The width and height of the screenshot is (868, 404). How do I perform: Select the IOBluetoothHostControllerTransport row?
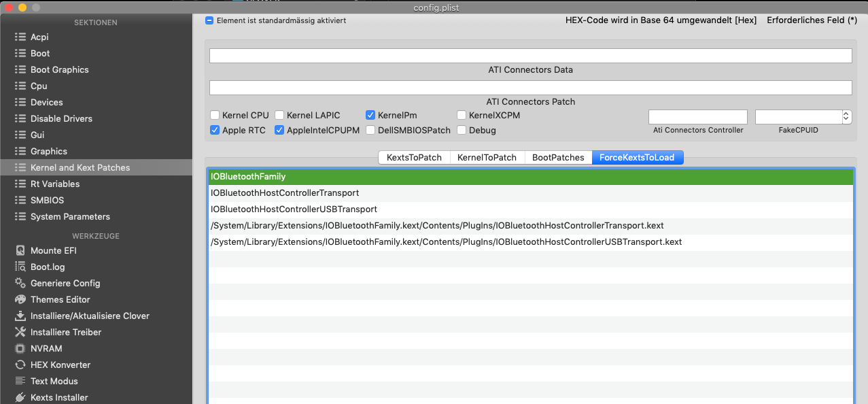(x=530, y=193)
